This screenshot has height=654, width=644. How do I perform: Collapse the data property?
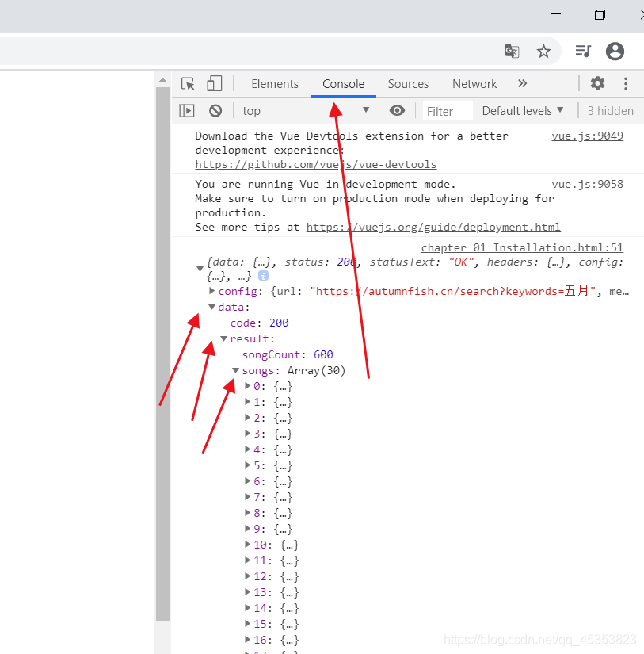click(x=211, y=307)
